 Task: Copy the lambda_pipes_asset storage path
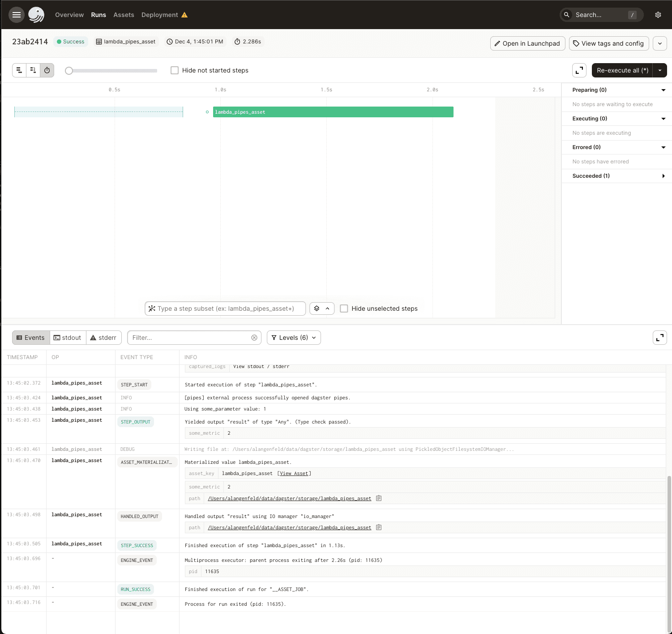click(x=378, y=498)
